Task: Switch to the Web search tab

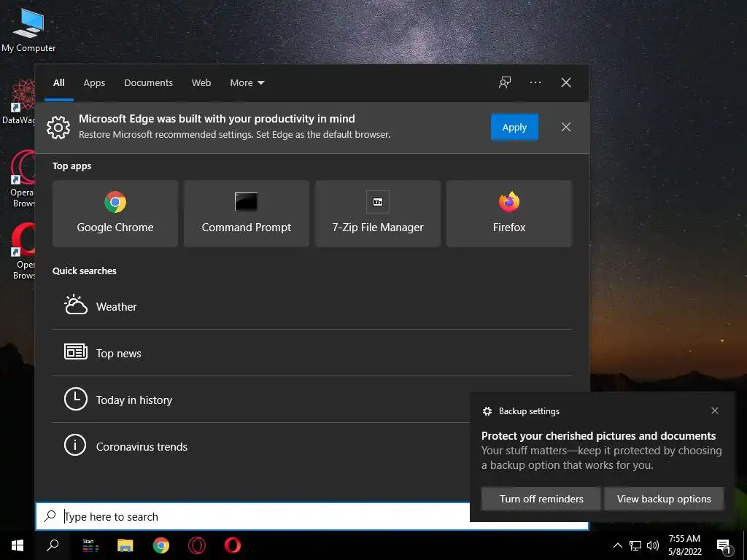Action: 201,82
